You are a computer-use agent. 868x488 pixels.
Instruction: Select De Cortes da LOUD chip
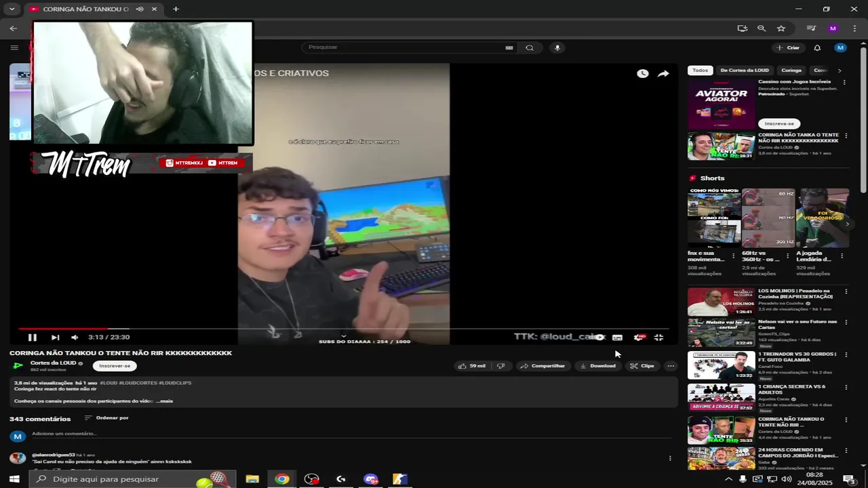745,70
